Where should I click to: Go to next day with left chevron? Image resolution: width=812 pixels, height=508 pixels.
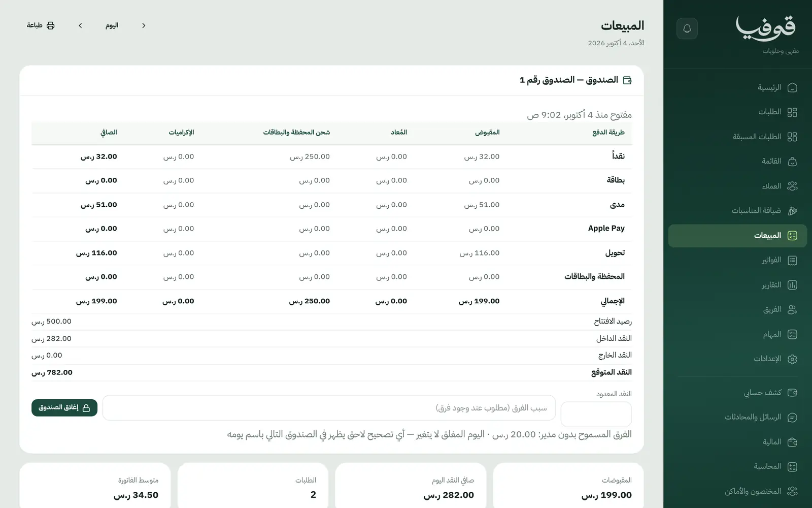pyautogui.click(x=80, y=25)
